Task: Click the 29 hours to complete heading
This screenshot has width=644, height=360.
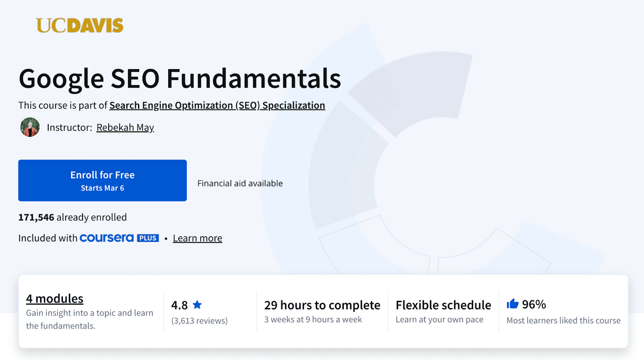Action: point(322,305)
